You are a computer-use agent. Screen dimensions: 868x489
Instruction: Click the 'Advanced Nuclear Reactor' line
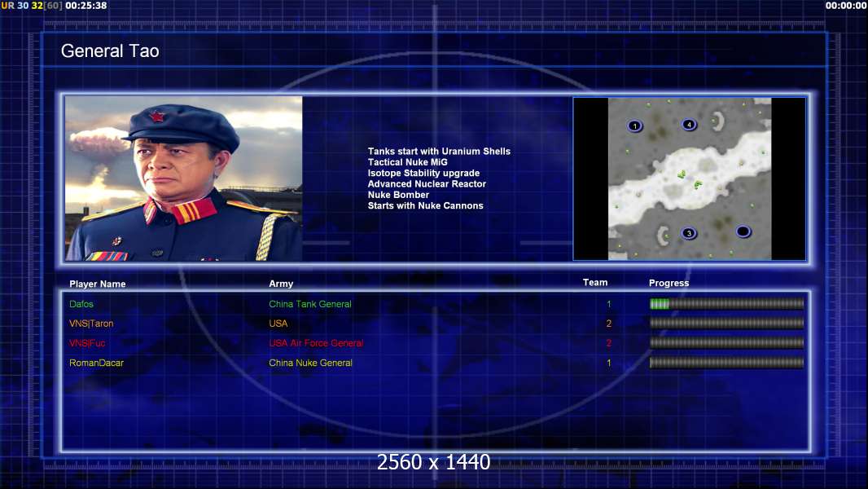pyautogui.click(x=427, y=184)
